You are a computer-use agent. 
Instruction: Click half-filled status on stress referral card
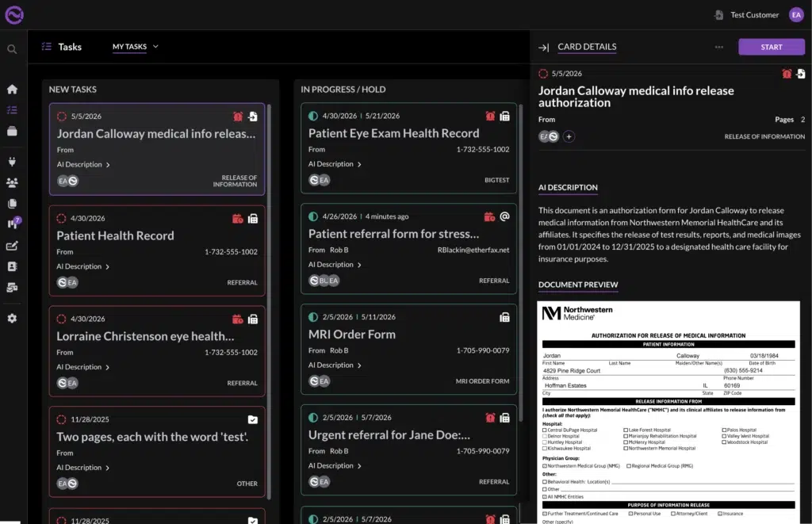(312, 216)
